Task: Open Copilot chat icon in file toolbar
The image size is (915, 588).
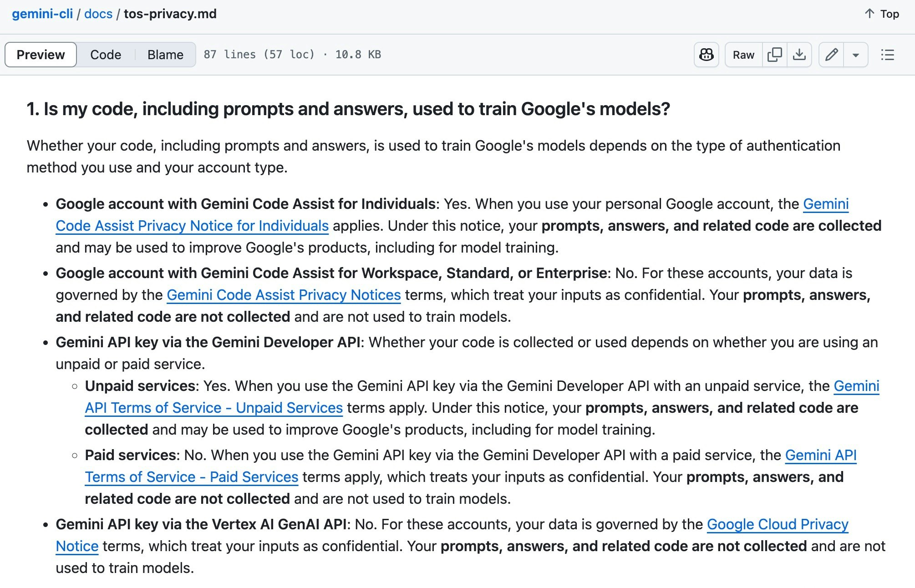Action: tap(706, 55)
